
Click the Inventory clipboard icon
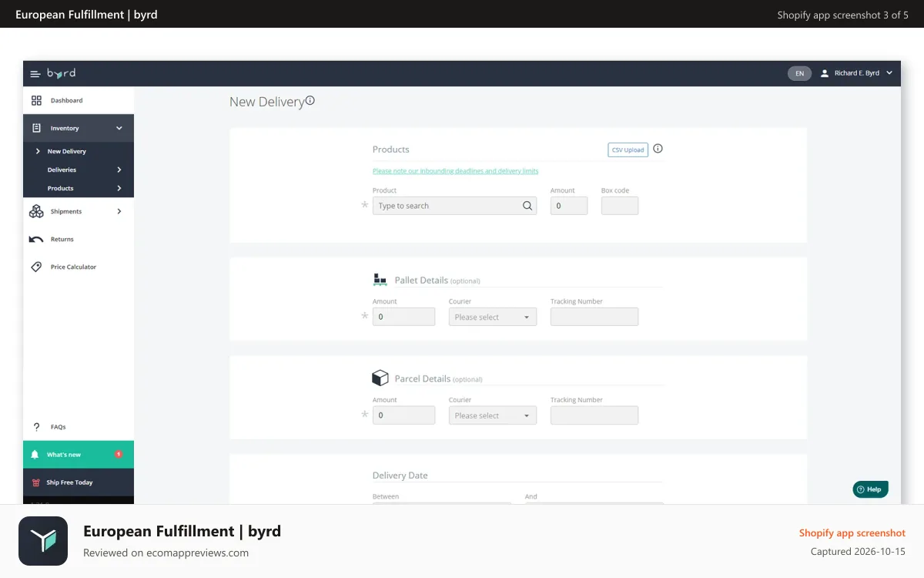tap(36, 128)
